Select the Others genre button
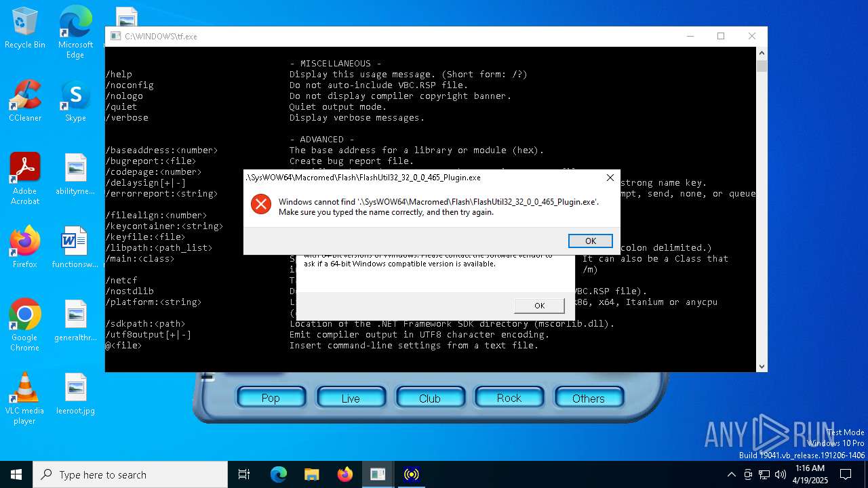The width and height of the screenshot is (868, 488). tap(589, 398)
